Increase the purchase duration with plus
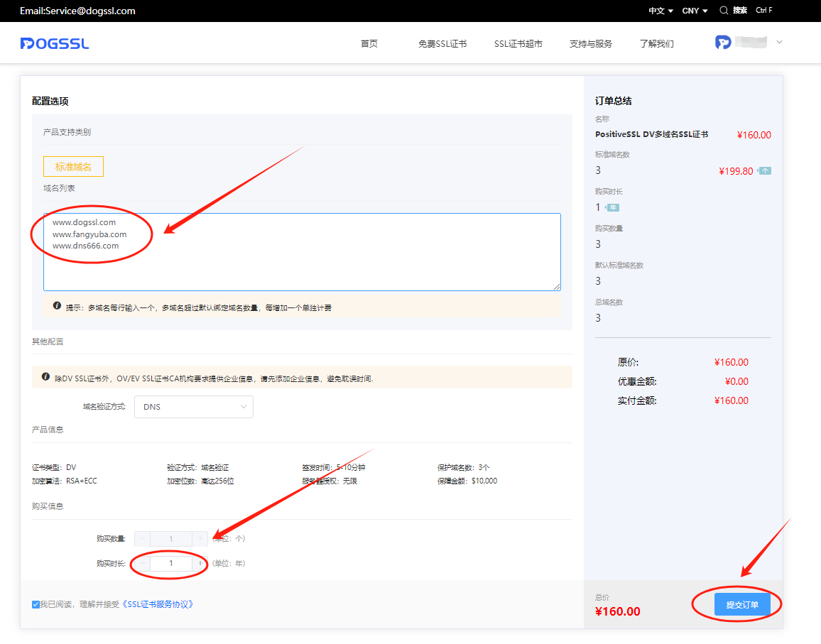 click(x=200, y=563)
